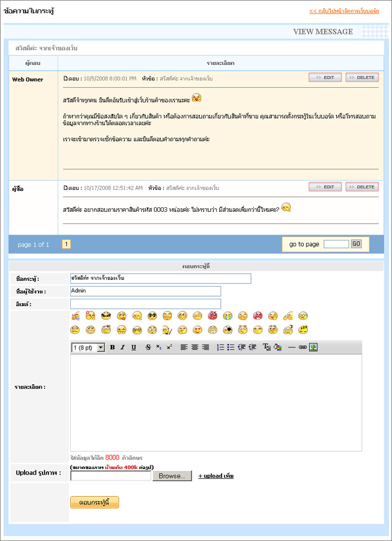
Task: Toggle bold formatting in the editor
Action: coord(112,347)
